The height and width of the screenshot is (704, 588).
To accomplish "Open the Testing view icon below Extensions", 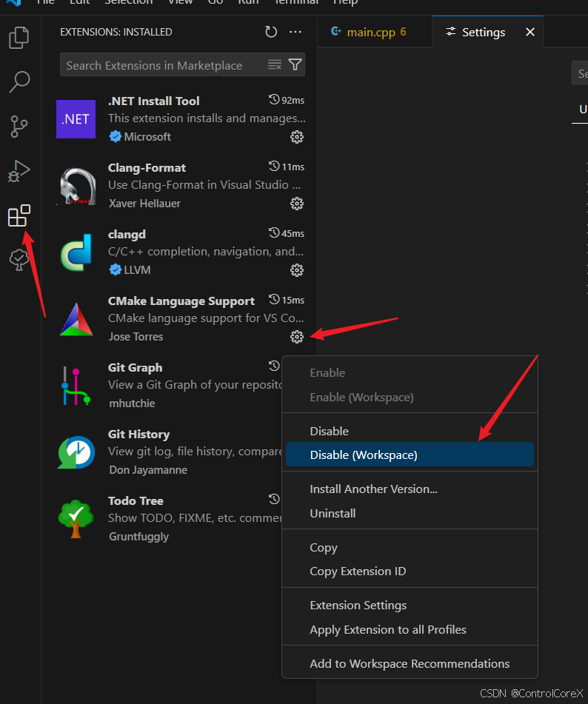I will click(19, 260).
